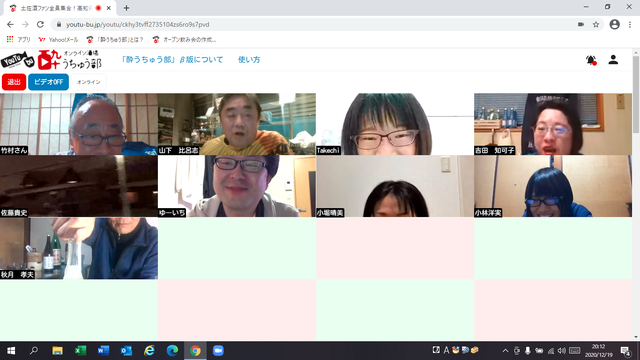Screen dimensions: 640x360
Task: Open Zoom from the taskbar
Action: click(218, 351)
